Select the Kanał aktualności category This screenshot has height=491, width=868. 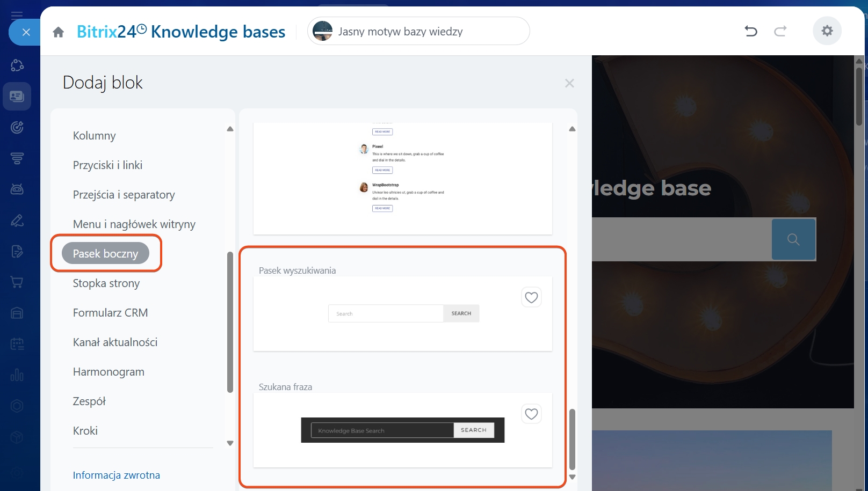[115, 342]
